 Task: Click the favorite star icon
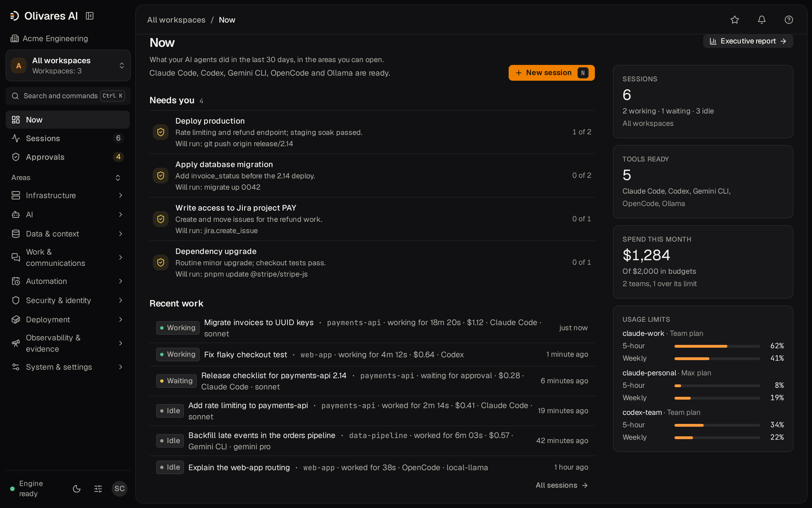734,20
